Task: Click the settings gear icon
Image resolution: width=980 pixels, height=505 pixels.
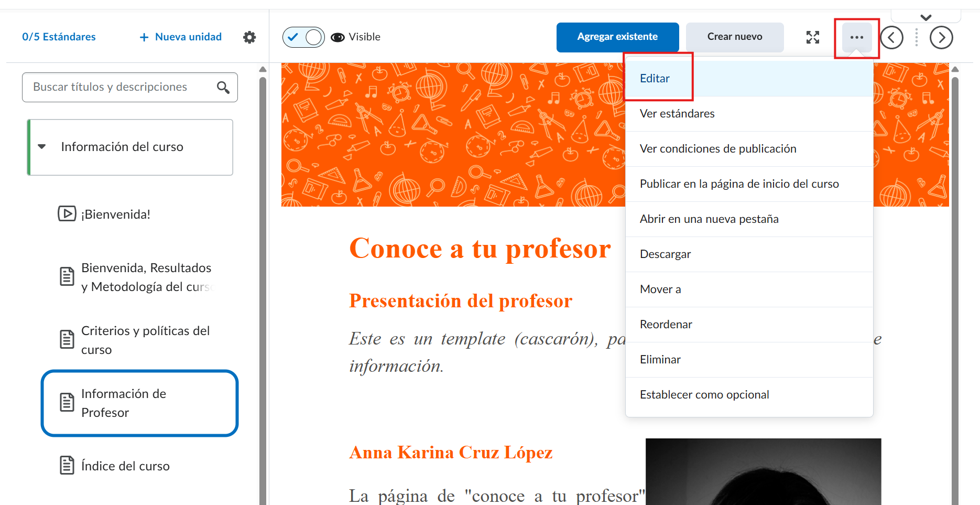Action: coord(249,37)
